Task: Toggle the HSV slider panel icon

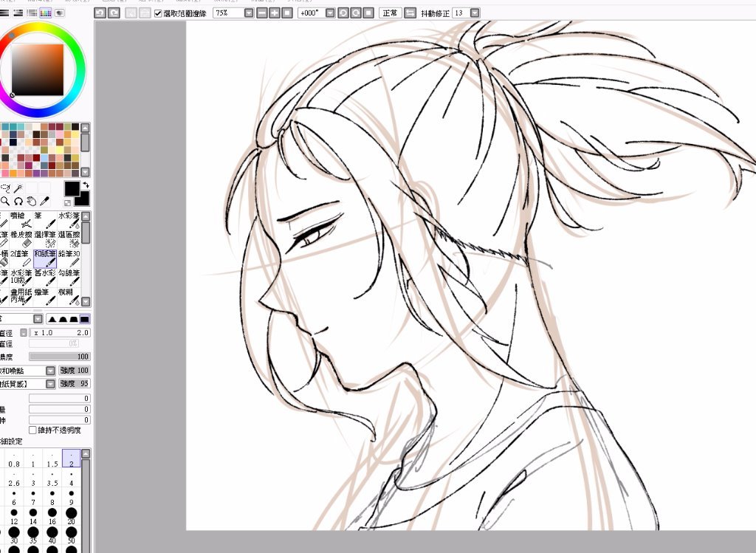Action: (x=18, y=13)
